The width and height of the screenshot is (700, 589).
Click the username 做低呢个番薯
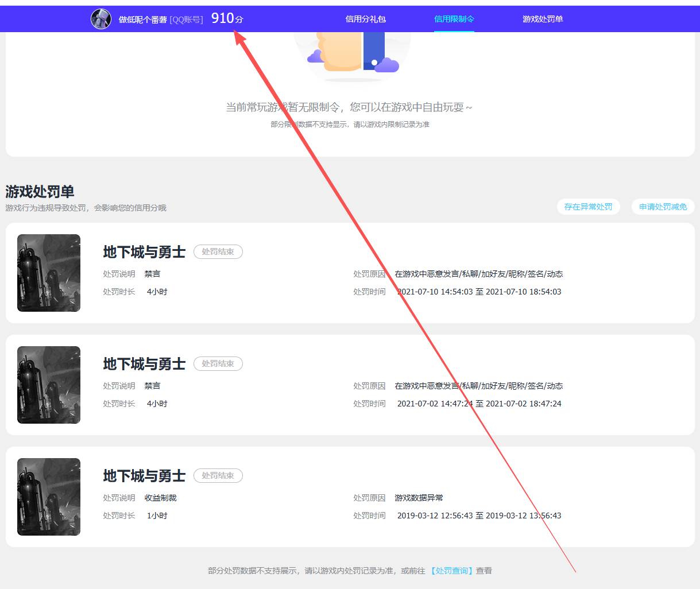[x=142, y=20]
